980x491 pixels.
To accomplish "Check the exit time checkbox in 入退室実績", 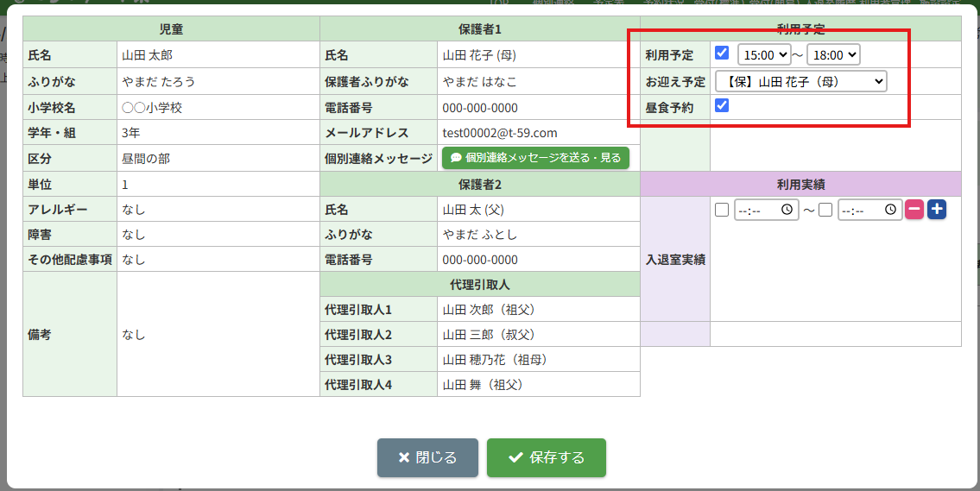I will 825,210.
